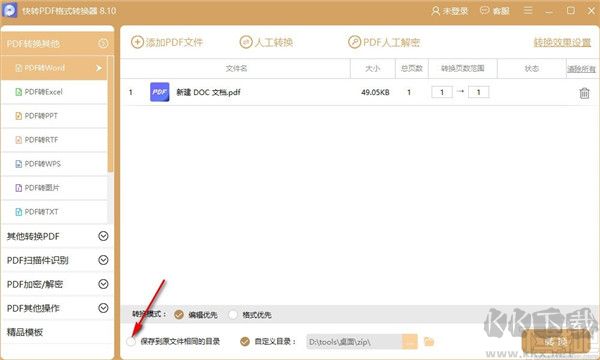The height and width of the screenshot is (360, 600).
Task: Open the hamburger menu in title bar
Action: tap(528, 10)
